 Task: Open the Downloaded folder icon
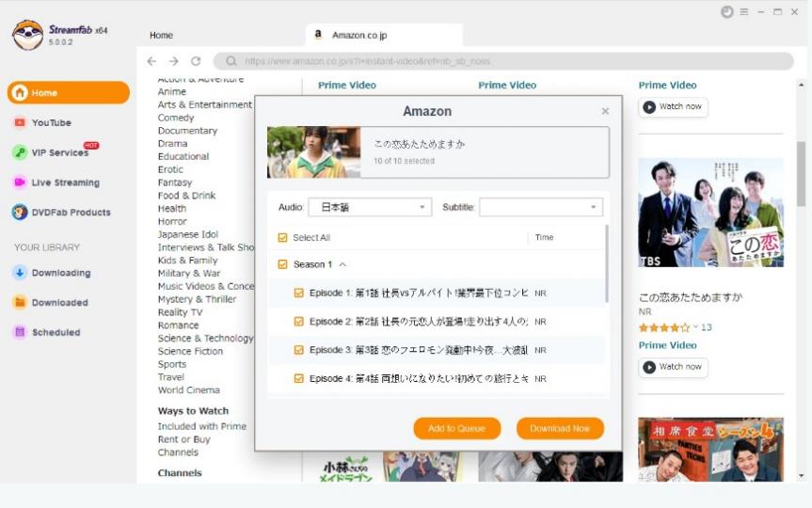[20, 302]
